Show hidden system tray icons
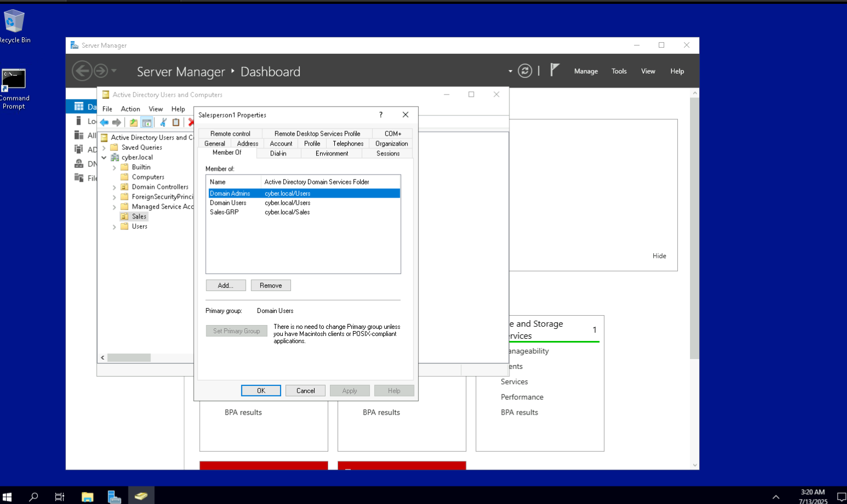Image resolution: width=847 pixels, height=504 pixels. click(776, 497)
